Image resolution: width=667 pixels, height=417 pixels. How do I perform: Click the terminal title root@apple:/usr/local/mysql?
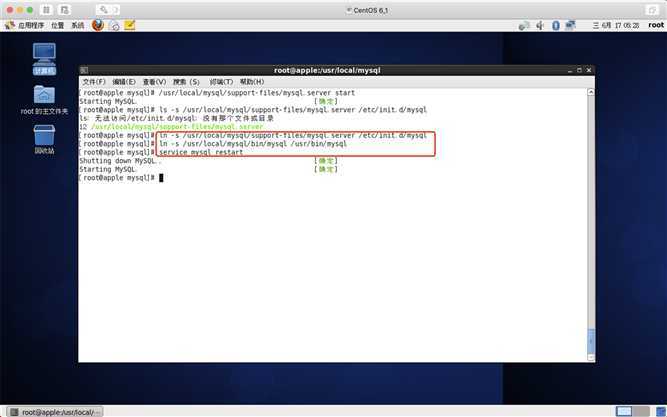pyautogui.click(x=327, y=70)
